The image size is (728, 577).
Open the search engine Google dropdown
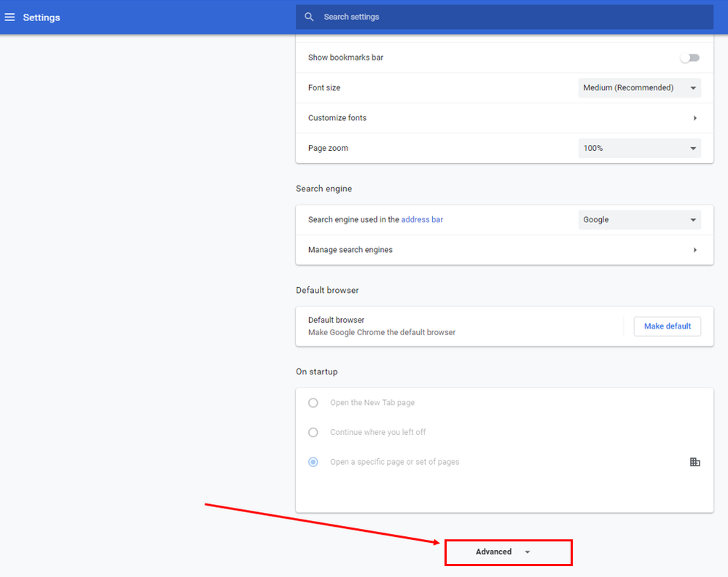639,220
